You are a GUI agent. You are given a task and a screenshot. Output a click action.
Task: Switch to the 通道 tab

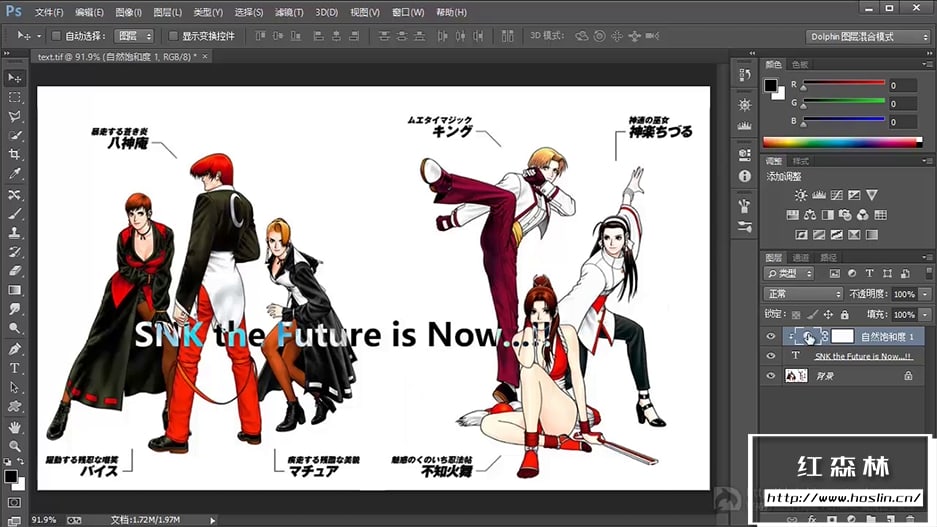(800, 258)
